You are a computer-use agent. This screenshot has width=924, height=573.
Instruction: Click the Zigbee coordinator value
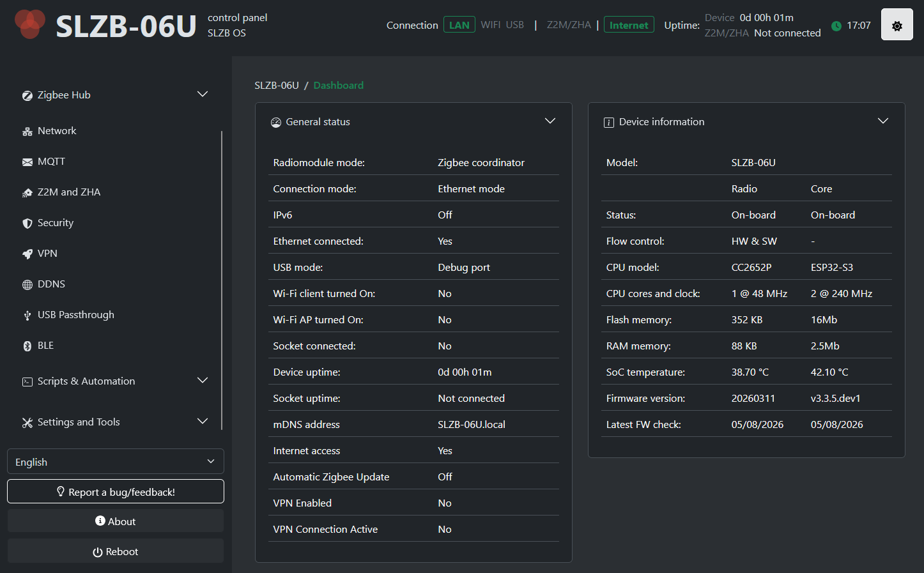[481, 162]
